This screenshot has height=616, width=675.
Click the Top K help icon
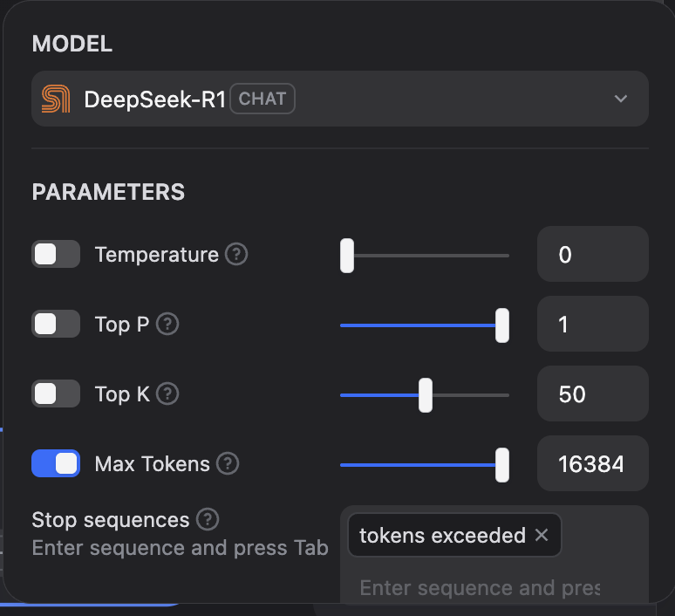click(x=167, y=394)
